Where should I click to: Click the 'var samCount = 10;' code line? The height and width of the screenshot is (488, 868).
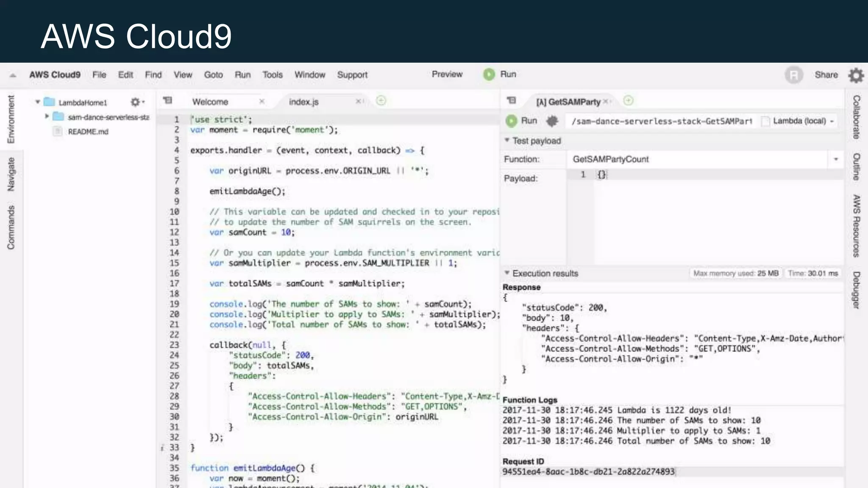pyautogui.click(x=252, y=232)
